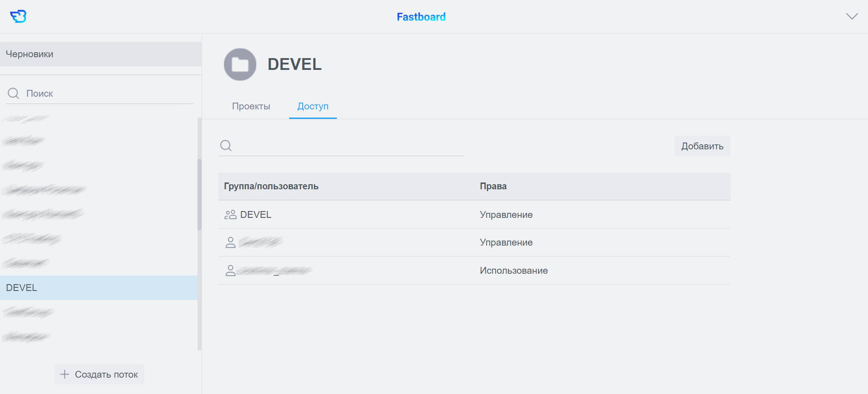Click the plus icon in Создать поток
Screen dimensions: 868x394
[65, 374]
